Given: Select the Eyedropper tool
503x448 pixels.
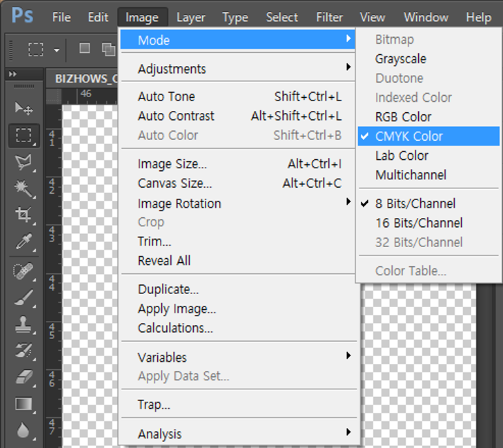Looking at the screenshot, I should [x=23, y=241].
